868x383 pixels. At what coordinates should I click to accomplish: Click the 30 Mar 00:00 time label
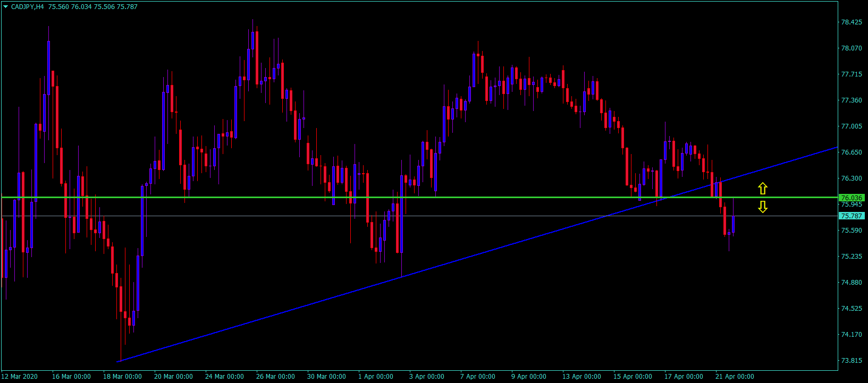point(326,377)
